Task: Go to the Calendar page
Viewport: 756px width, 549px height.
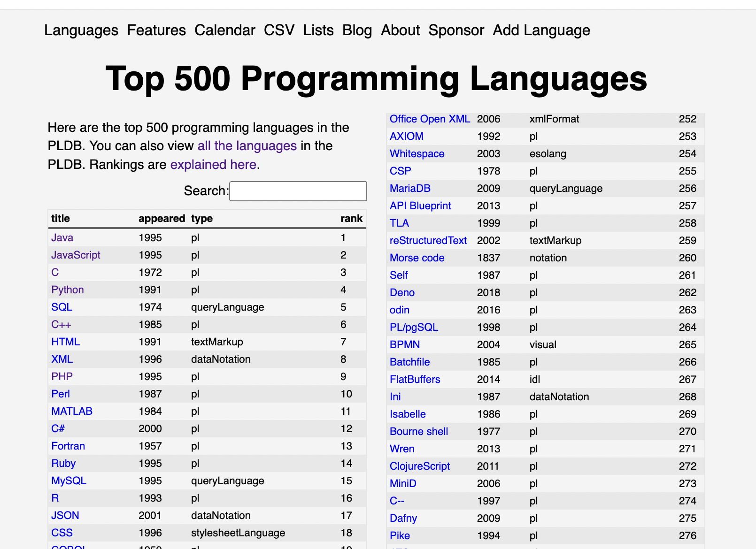Action: click(x=225, y=30)
